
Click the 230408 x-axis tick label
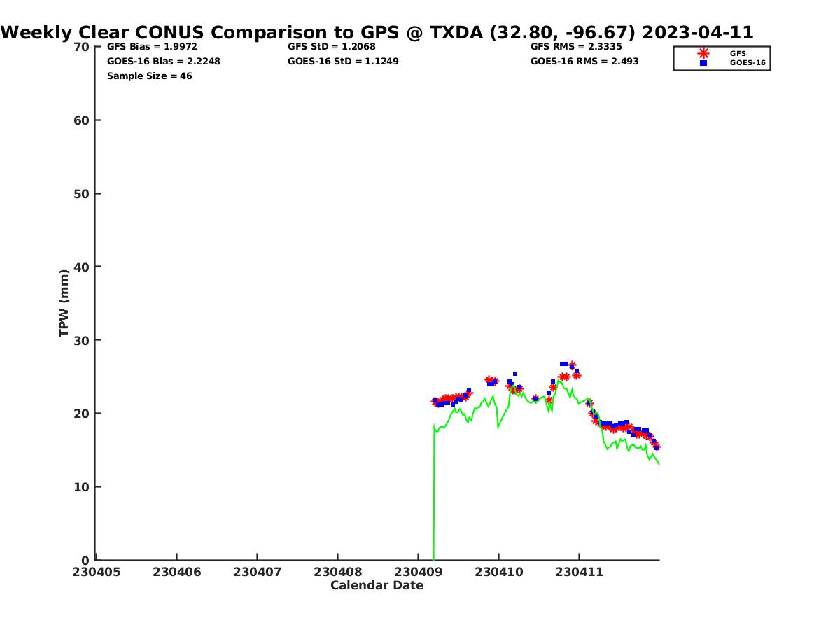337,572
